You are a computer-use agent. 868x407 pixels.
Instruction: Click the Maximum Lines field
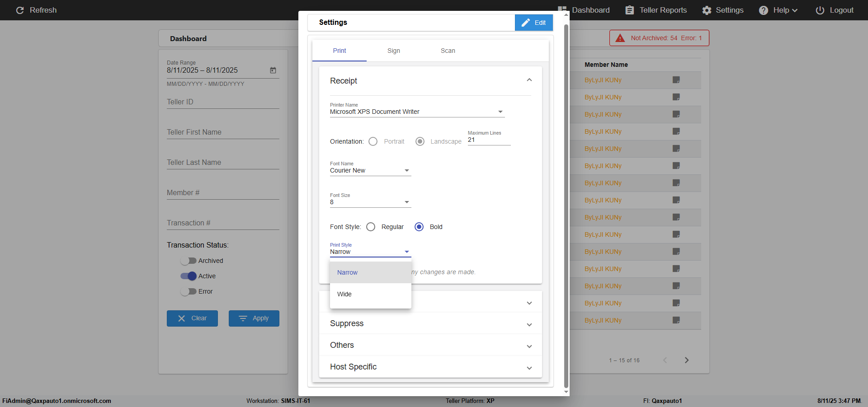click(489, 140)
